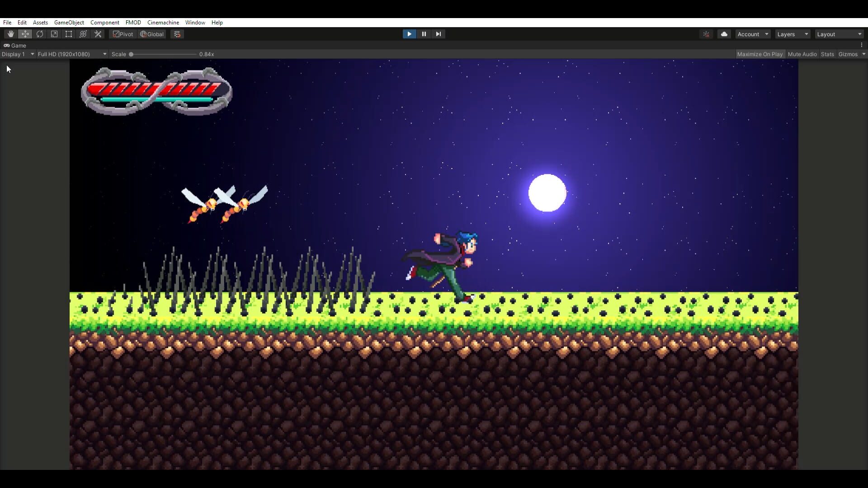
Task: Select the Scale tool
Action: pos(54,34)
